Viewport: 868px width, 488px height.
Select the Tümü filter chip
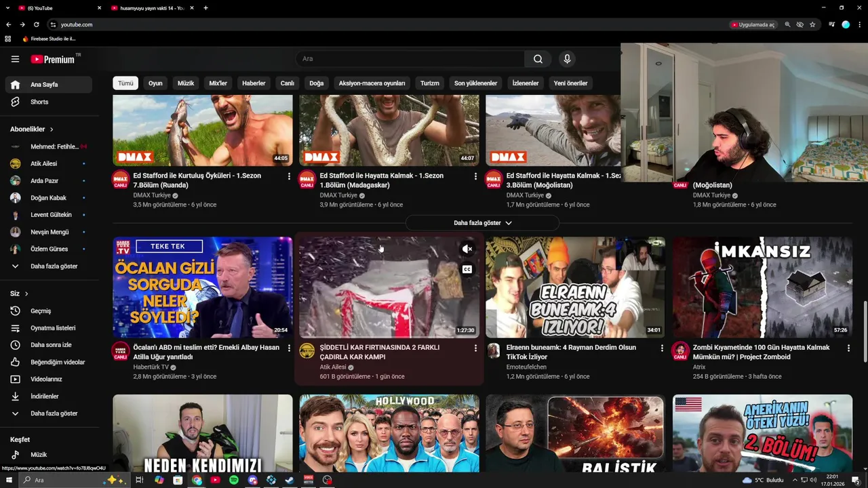coord(125,83)
